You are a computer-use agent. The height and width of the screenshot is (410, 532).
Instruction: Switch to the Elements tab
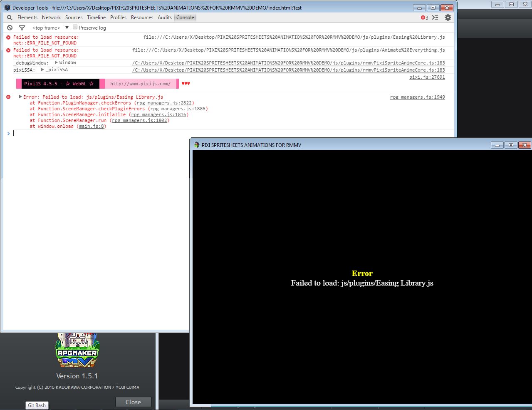(x=27, y=17)
